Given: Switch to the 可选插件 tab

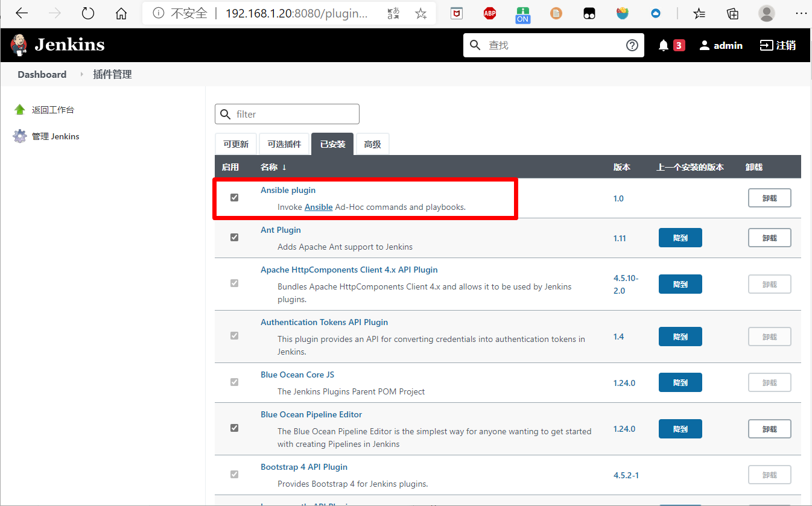Looking at the screenshot, I should click(284, 144).
